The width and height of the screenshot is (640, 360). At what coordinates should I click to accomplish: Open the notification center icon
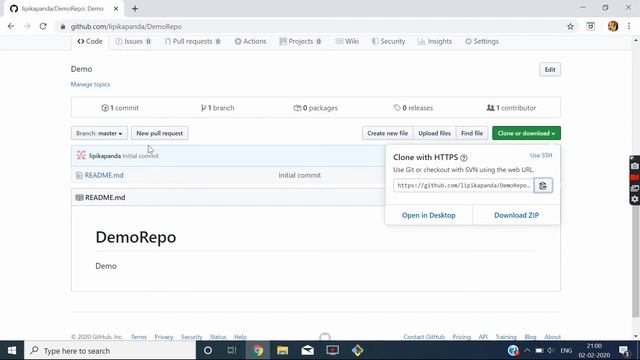coord(624,350)
